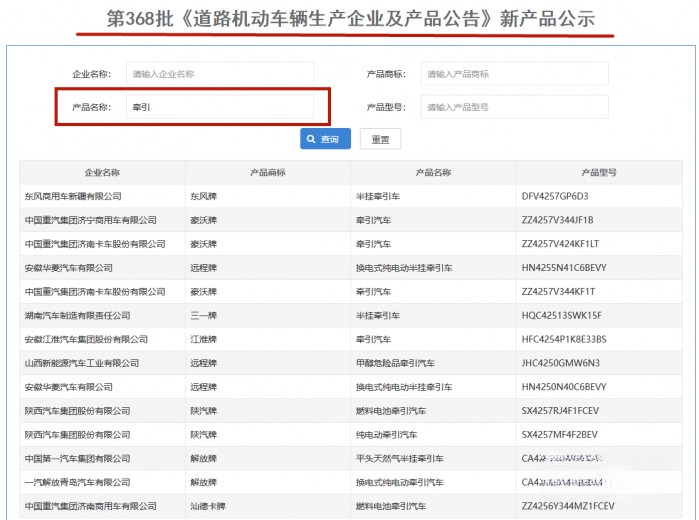Focus the 企业名称 input field
The image size is (699, 520).
click(x=219, y=74)
